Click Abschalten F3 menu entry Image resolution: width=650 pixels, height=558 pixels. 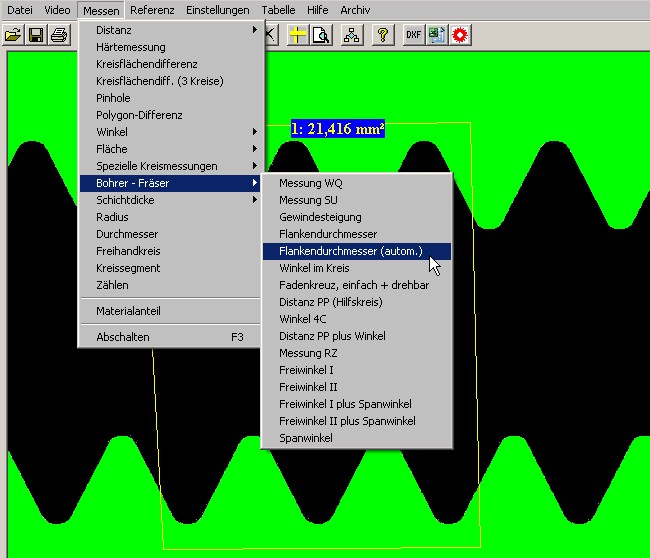click(x=170, y=337)
